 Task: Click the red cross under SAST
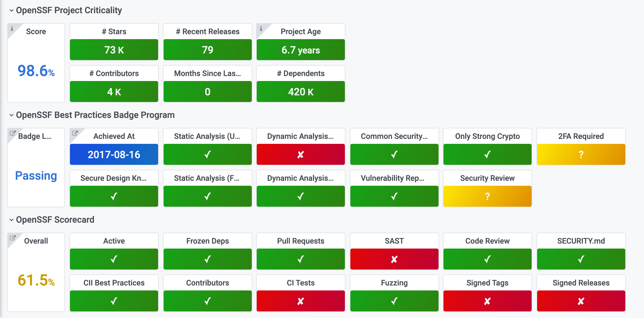[394, 259]
